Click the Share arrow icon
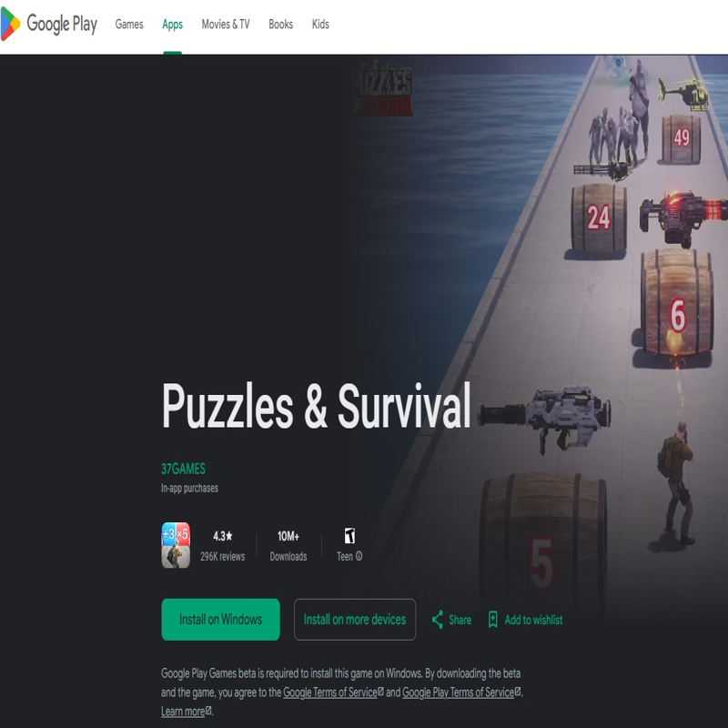Viewport: 728px width, 728px height. click(x=438, y=620)
